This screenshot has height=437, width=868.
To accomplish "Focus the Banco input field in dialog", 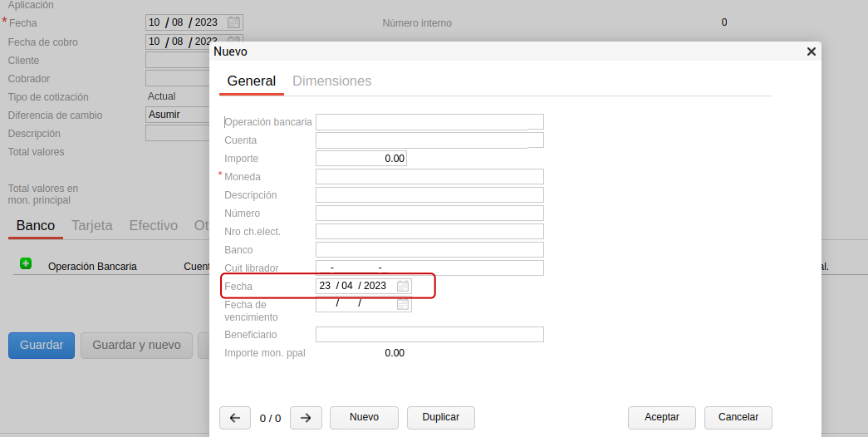I will 429,250.
